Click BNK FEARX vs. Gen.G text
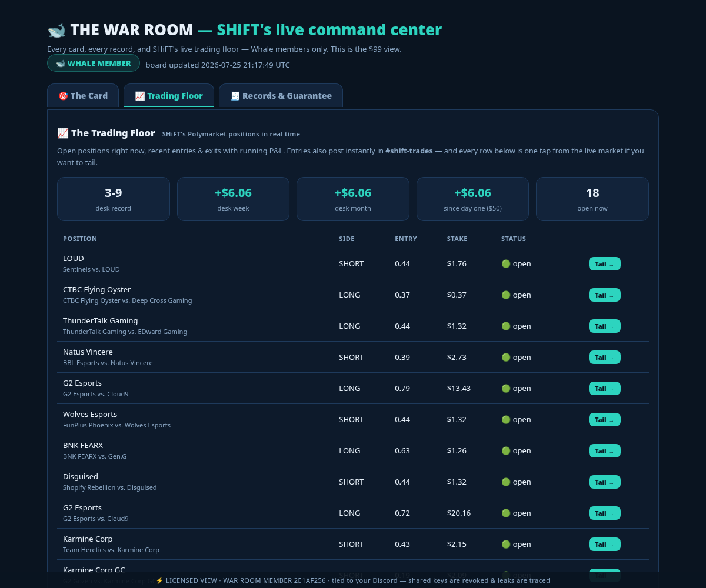The width and height of the screenshot is (706, 588). pos(95,456)
